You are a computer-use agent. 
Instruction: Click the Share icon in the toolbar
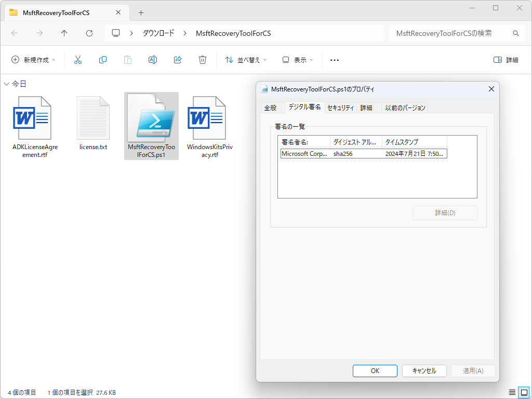[177, 59]
